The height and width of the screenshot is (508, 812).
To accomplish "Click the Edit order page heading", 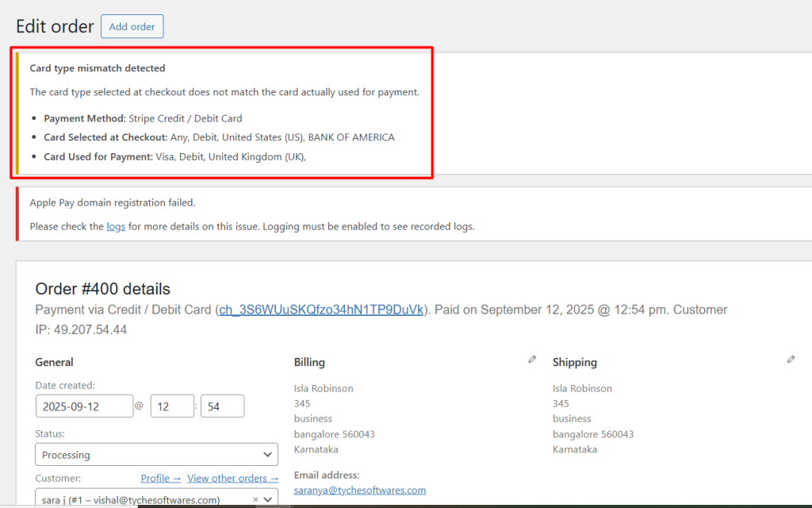I will tap(55, 26).
